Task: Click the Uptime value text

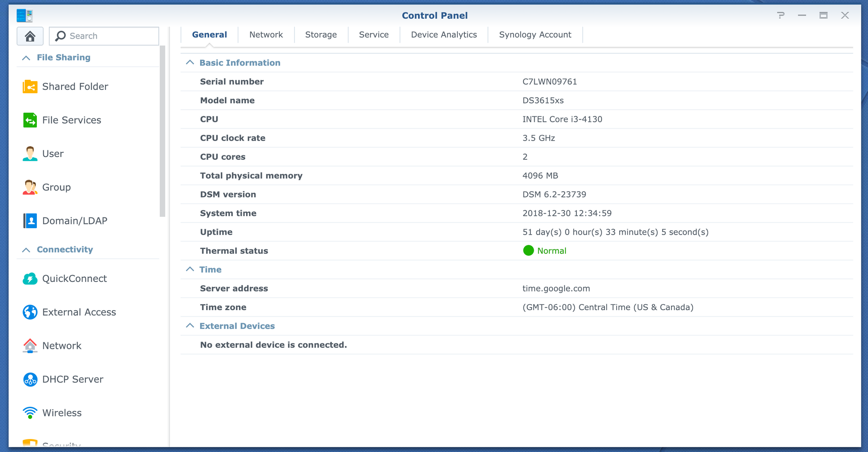Action: tap(615, 232)
